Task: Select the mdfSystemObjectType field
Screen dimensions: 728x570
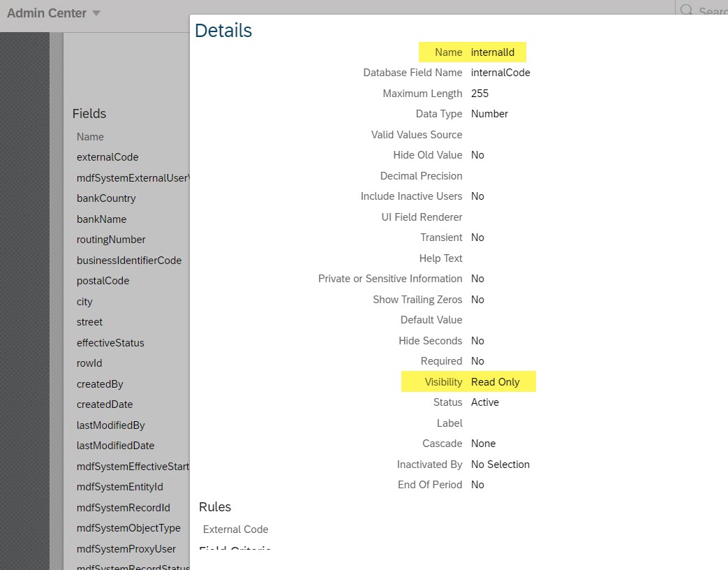Action: pos(128,528)
